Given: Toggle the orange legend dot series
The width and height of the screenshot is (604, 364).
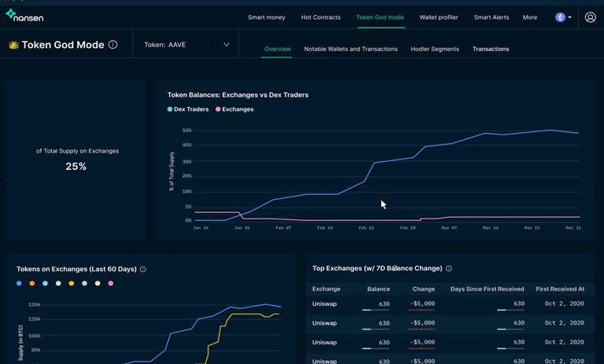Looking at the screenshot, I should pos(32,284).
